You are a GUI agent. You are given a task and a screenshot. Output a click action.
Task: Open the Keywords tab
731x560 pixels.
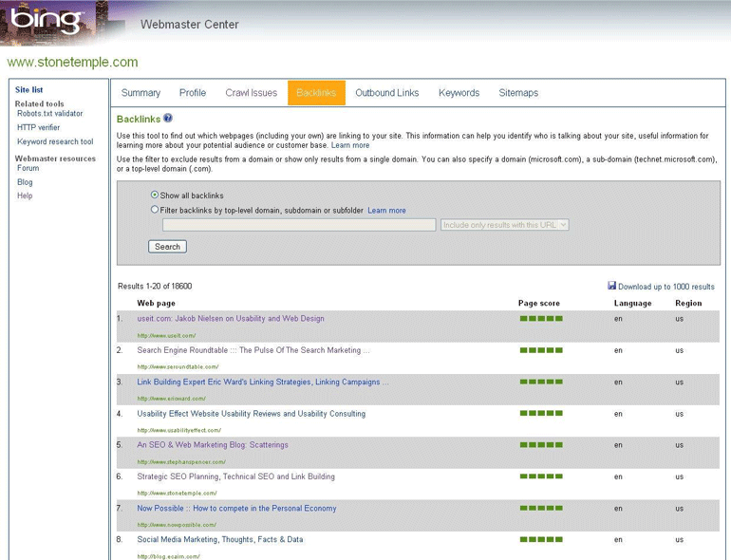click(459, 93)
